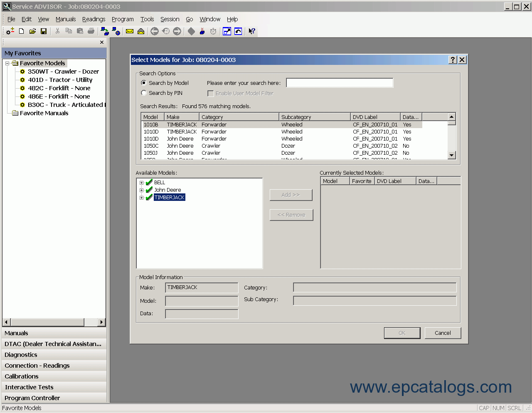Image resolution: width=532 pixels, height=413 pixels.
Task: Click the search text input field
Action: tap(340, 83)
